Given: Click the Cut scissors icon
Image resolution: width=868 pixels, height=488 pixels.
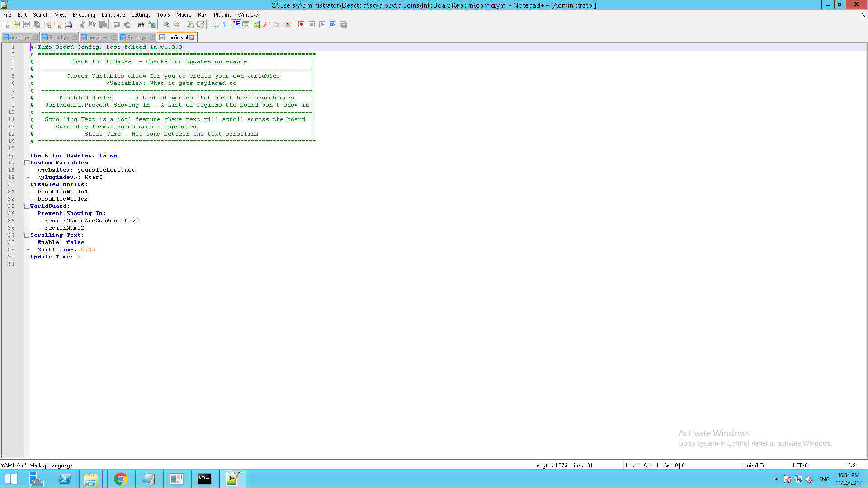Looking at the screenshot, I should point(82,24).
